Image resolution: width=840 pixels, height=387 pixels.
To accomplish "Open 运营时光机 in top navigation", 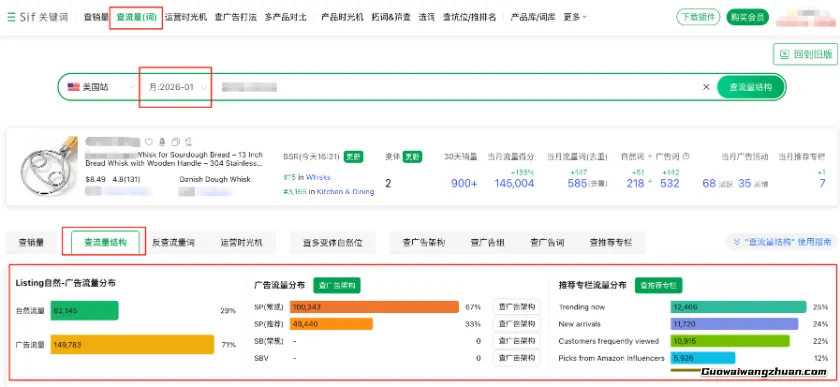I will click(185, 17).
